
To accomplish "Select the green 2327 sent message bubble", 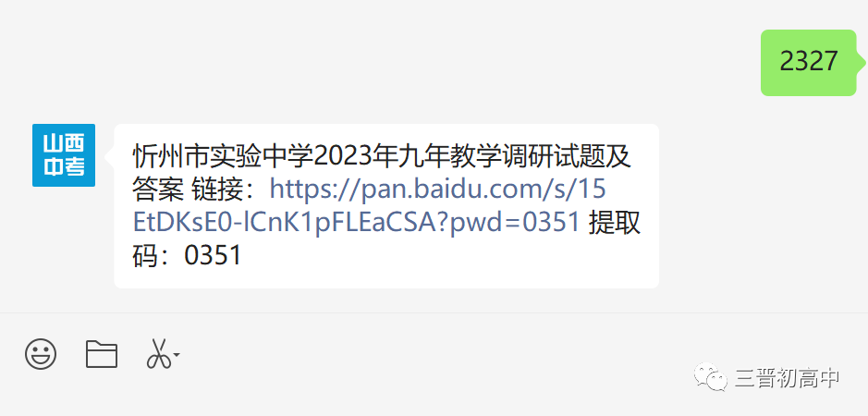I will pos(809,63).
